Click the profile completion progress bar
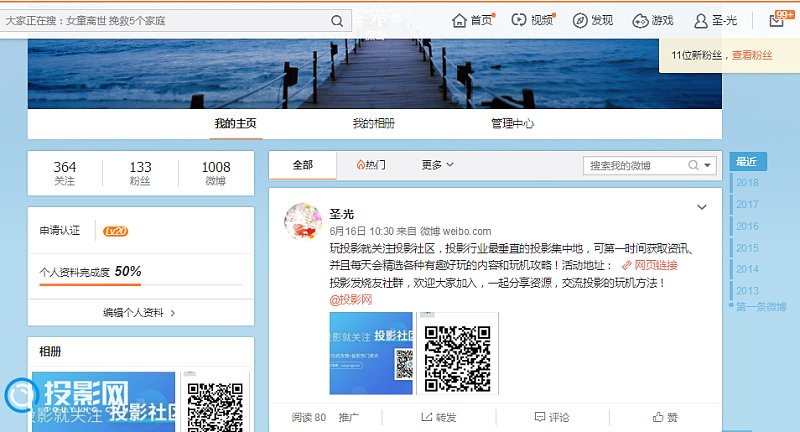This screenshot has width=800, height=432. pyautogui.click(x=139, y=285)
